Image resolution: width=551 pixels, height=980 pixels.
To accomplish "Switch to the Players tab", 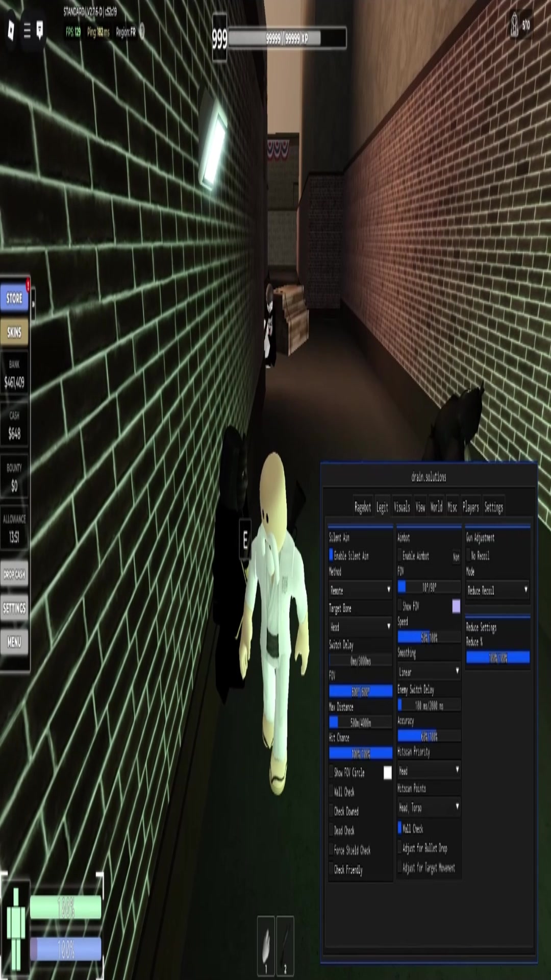I will coord(470,507).
